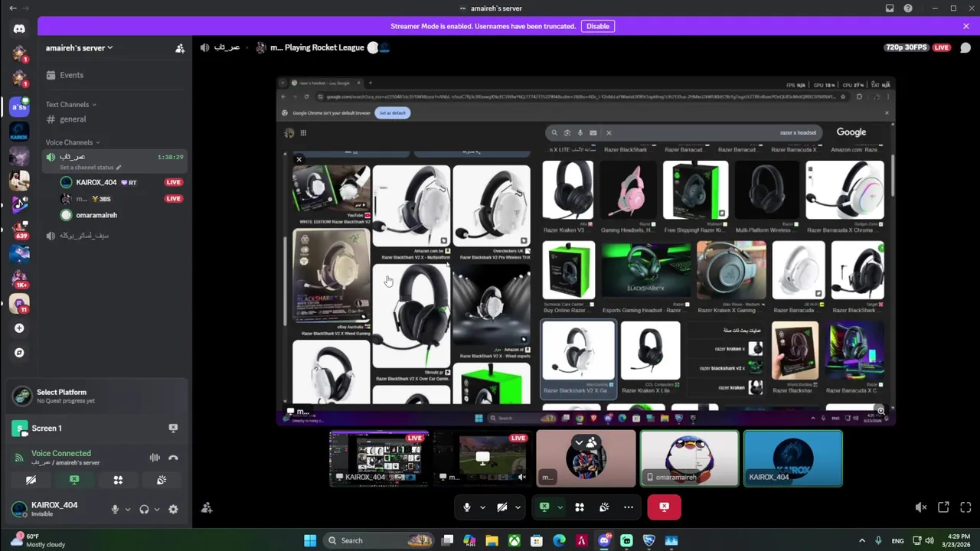Image resolution: width=980 pixels, height=551 pixels.
Task: Mute microphone in the call control bar
Action: click(466, 507)
